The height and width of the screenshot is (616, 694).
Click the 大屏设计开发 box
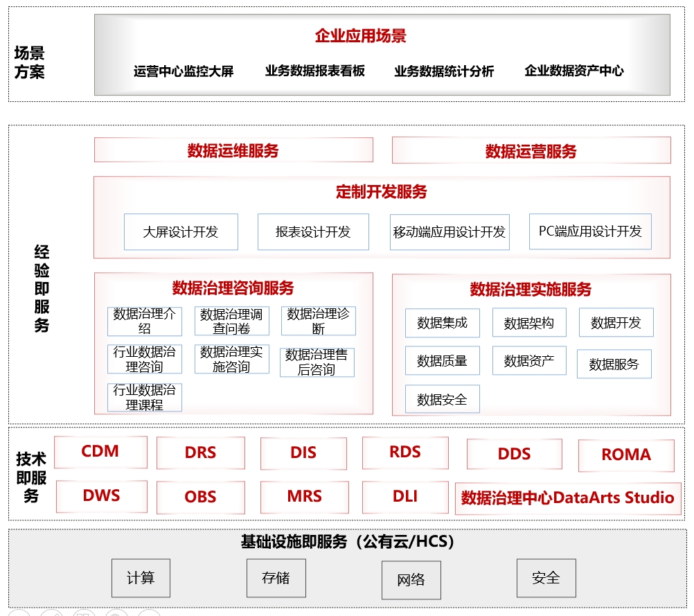click(181, 231)
